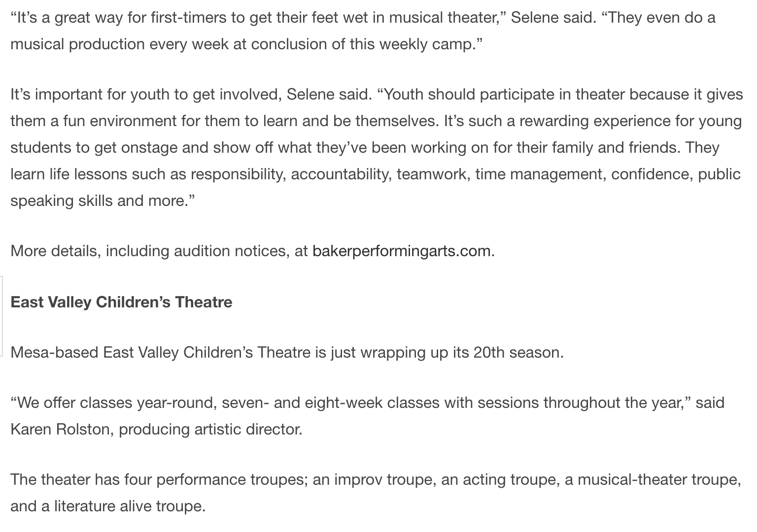
Task: Click the words 'speaking skills and more'
Action: click(100, 201)
